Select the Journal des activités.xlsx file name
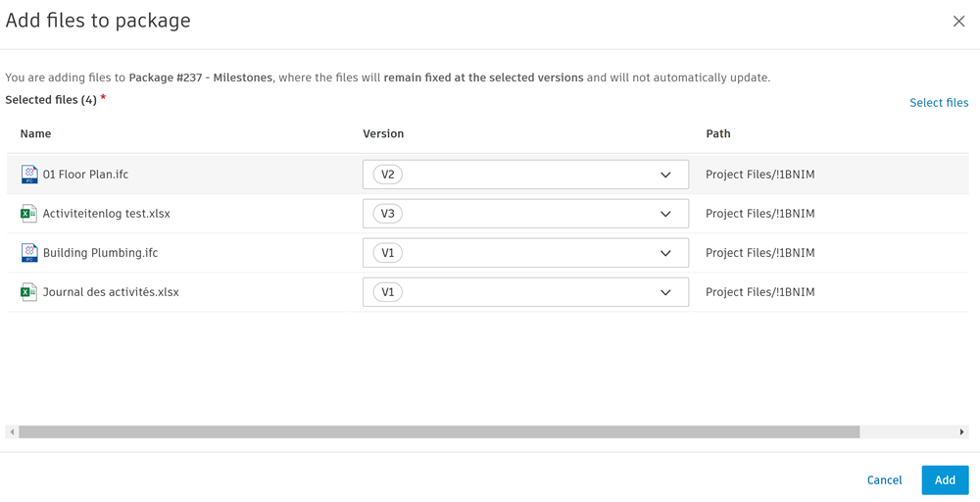The width and height of the screenshot is (980, 502). pos(111,292)
